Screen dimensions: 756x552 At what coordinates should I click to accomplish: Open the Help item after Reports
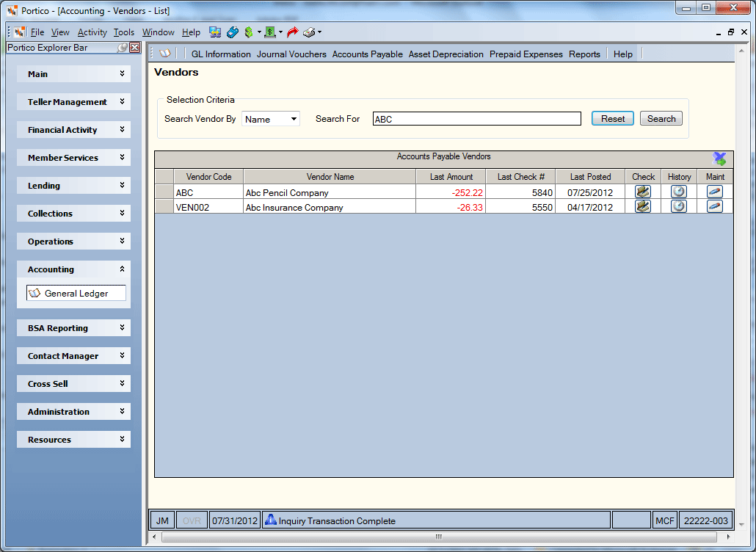pos(623,54)
